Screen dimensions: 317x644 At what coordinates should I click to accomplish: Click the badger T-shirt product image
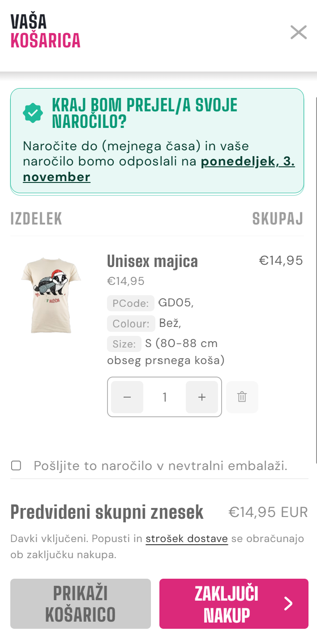click(51, 294)
